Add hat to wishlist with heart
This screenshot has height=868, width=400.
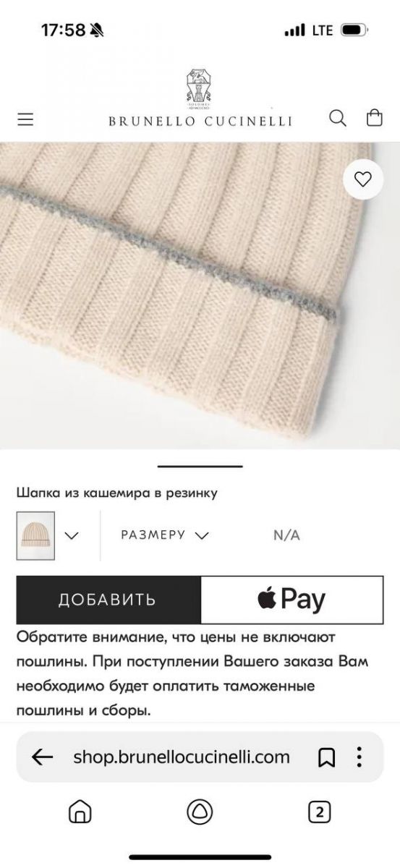[362, 179]
